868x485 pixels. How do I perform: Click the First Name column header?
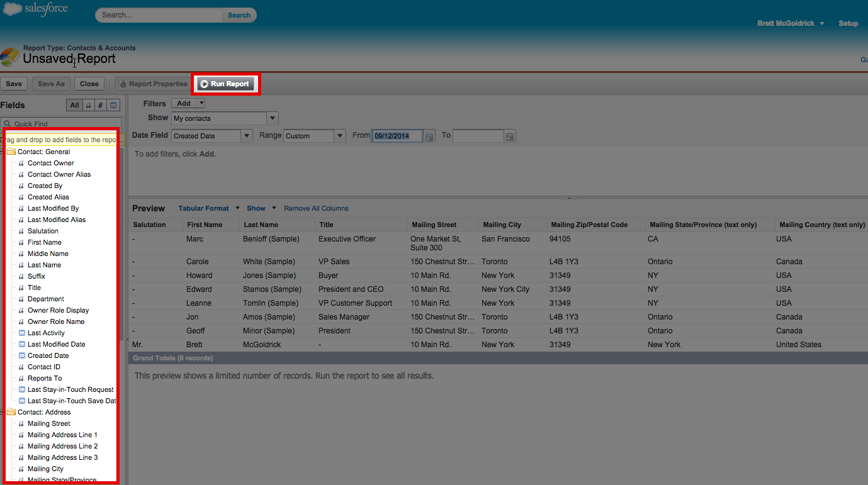tap(211, 225)
